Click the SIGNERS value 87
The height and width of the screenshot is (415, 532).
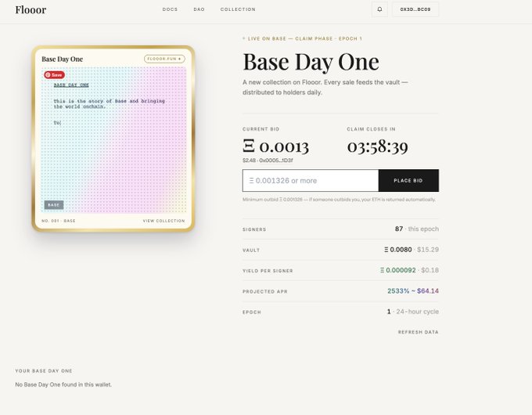[399, 229]
